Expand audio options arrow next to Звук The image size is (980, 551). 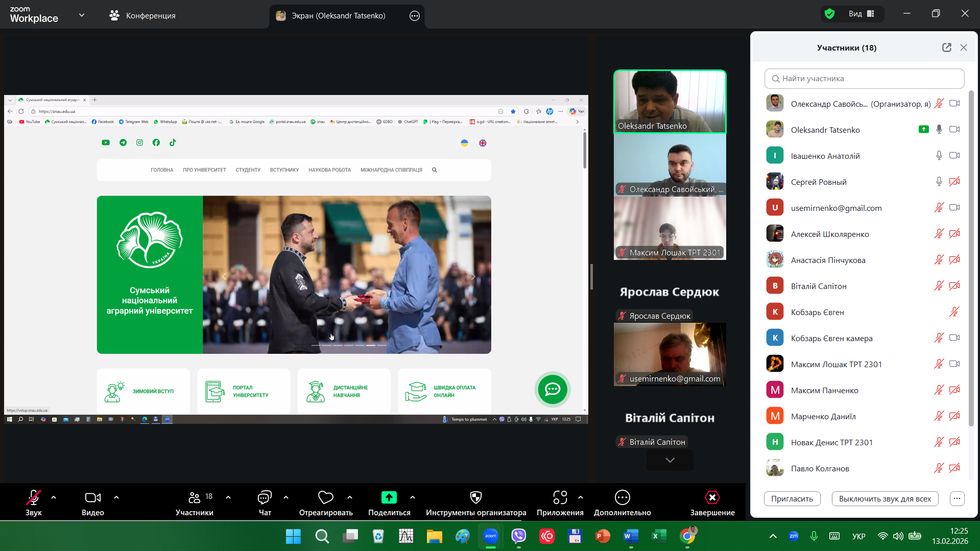pos(54,497)
